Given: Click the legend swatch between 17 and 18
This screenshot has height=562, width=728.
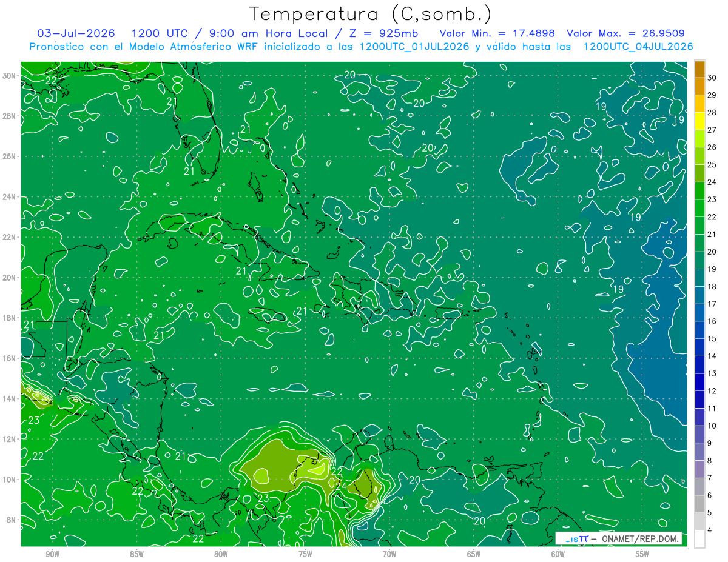Looking at the screenshot, I should click(699, 295).
